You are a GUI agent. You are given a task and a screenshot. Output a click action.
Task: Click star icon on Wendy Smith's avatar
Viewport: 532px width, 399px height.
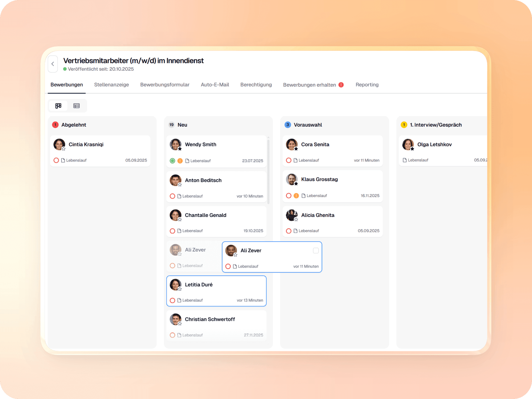point(180,149)
